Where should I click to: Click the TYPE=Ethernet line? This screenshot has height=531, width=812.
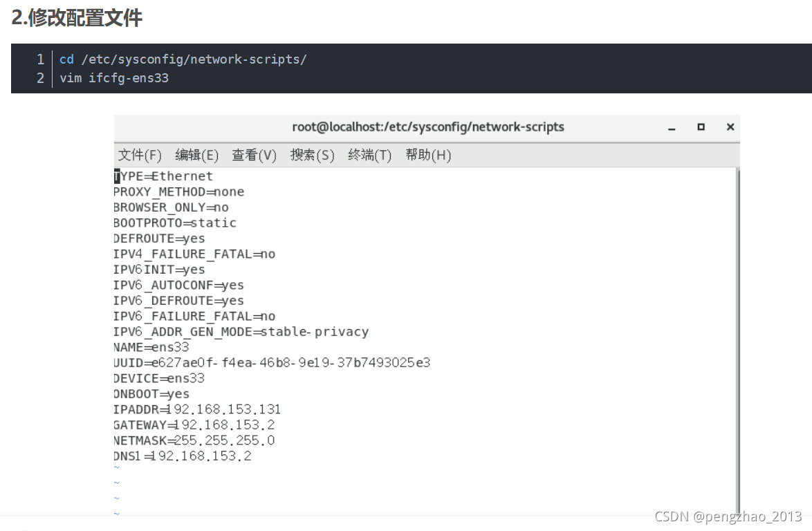point(163,176)
